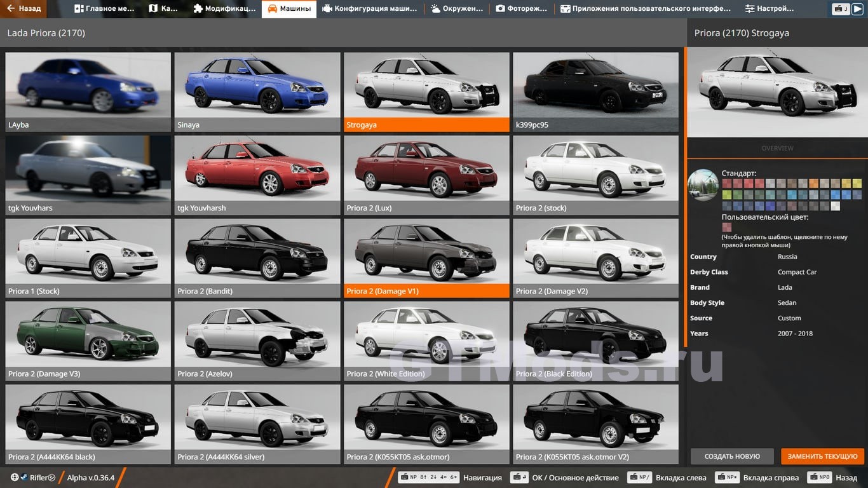Switch to the Карта tab
The width and height of the screenshot is (868, 488).
click(x=163, y=9)
